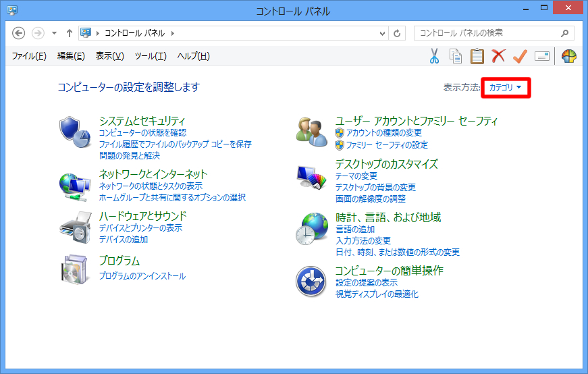Click the Cut scissors toolbar icon
Screen dimensions: 588x374
434,56
